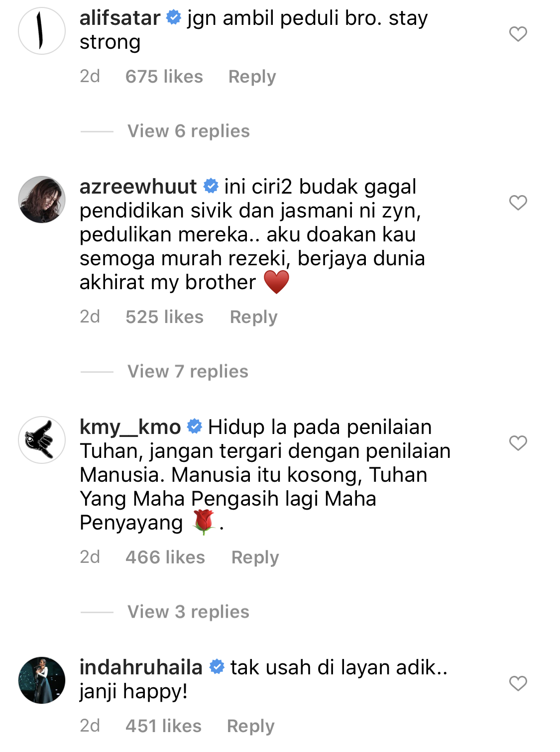The image size is (560, 752).
Task: Like azreewhuut's comment with the heart
Action: (x=518, y=203)
